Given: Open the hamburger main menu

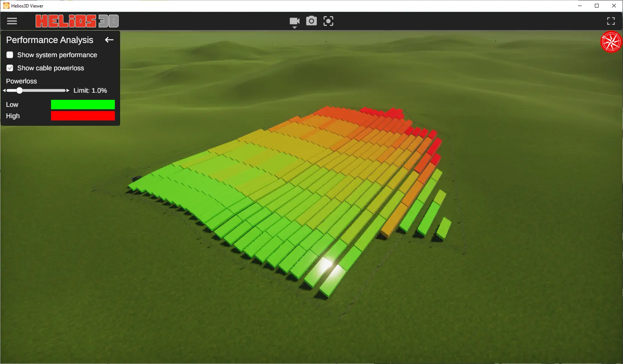Looking at the screenshot, I should point(12,21).
